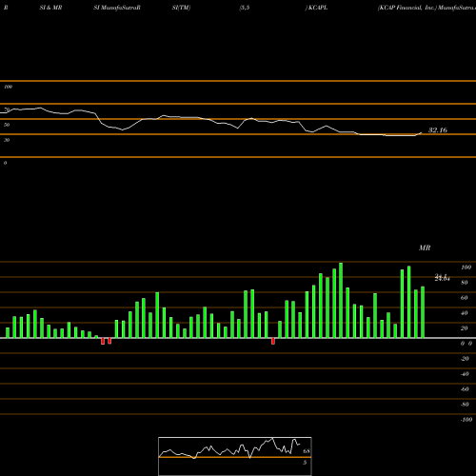Click the RSI axis label 30
Image resolution: width=476 pixels, height=476 pixels.
click(7, 140)
